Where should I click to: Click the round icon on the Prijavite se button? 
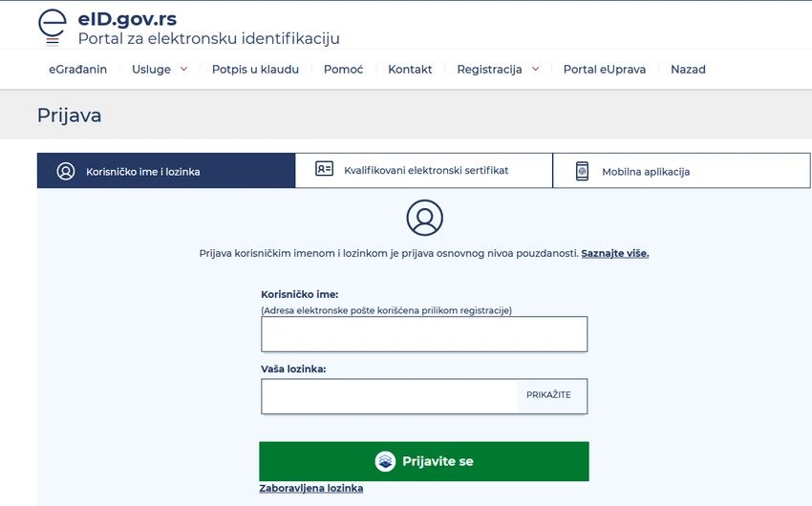pos(385,461)
